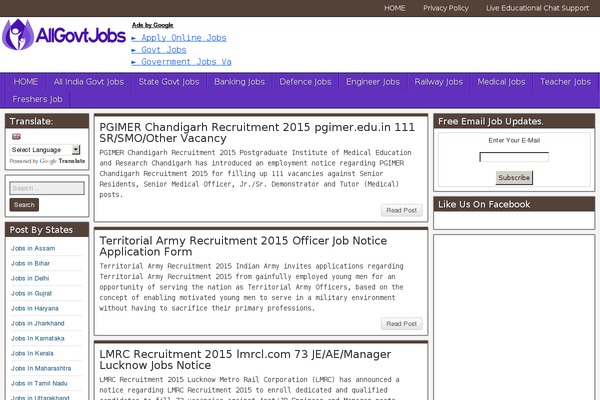
Task: Click the AllGovtJobs logo
Action: point(64,35)
